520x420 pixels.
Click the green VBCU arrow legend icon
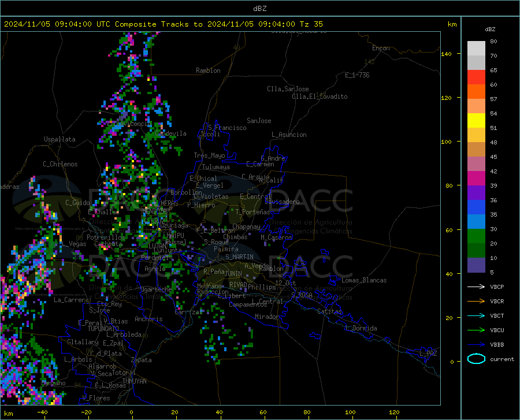[476, 330]
